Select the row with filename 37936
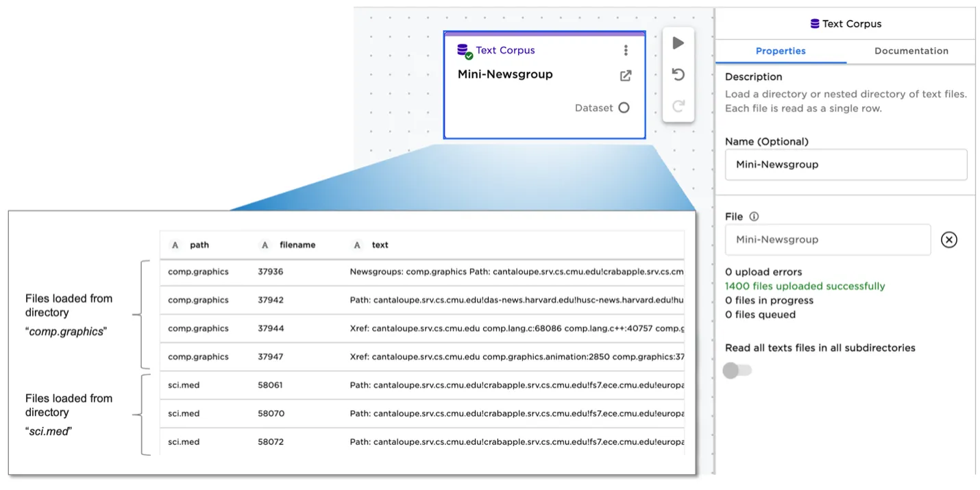 tap(421, 272)
